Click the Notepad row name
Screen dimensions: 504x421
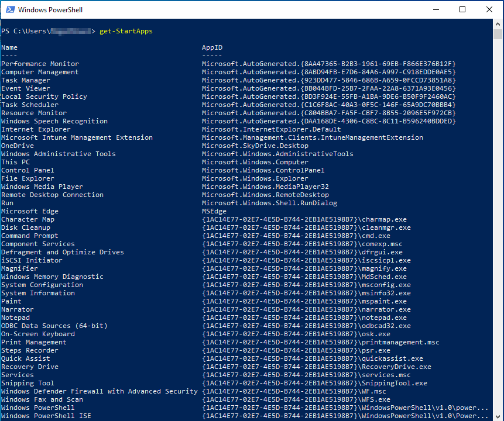click(x=15, y=318)
